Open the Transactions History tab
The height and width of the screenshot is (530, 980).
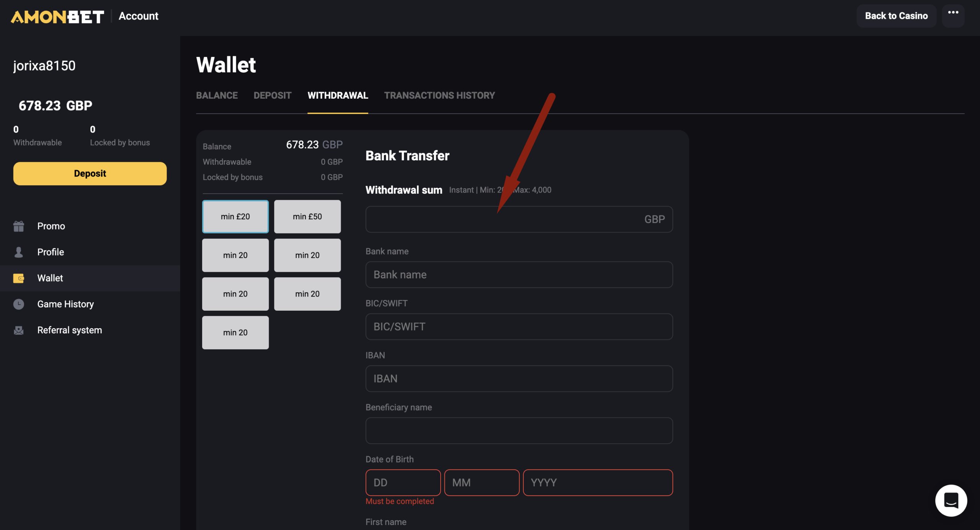(439, 95)
